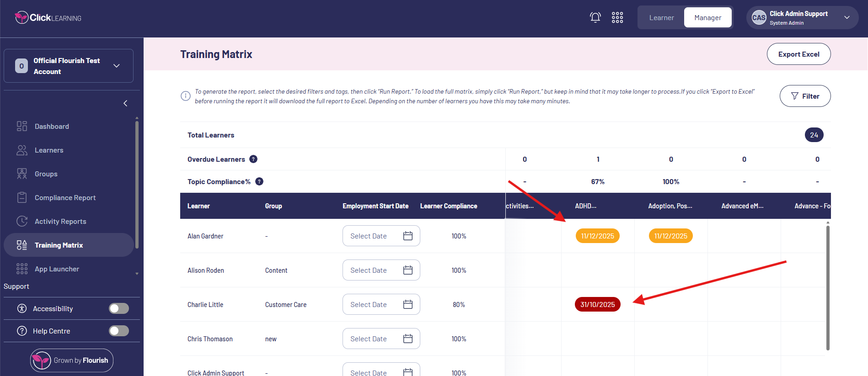Collapse the sidebar with the chevron

[x=125, y=103]
